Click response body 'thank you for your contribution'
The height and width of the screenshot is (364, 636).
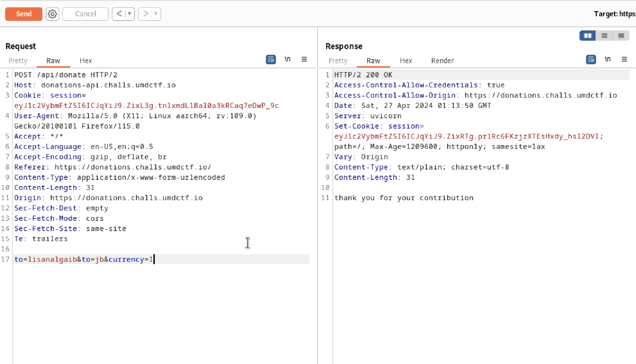tap(404, 198)
